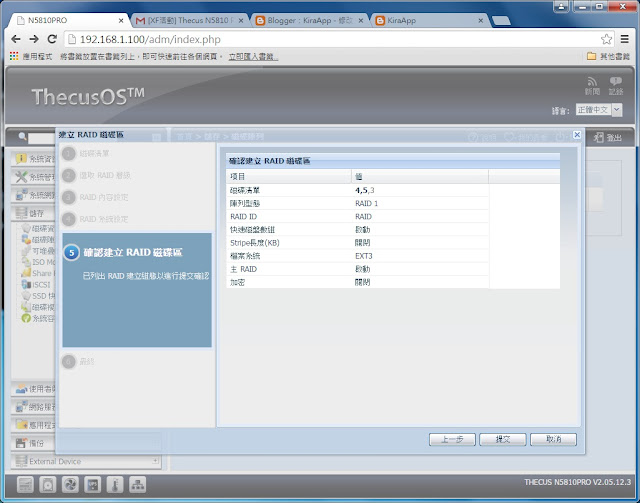This screenshot has width=640, height=503.
Task: Open a new browser tab
Action: tap(501, 20)
